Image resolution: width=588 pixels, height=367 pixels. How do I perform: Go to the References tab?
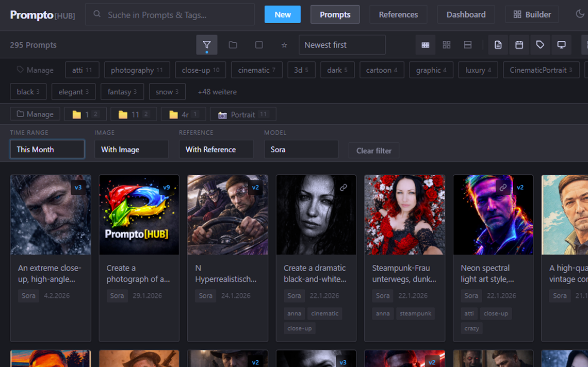pos(398,14)
